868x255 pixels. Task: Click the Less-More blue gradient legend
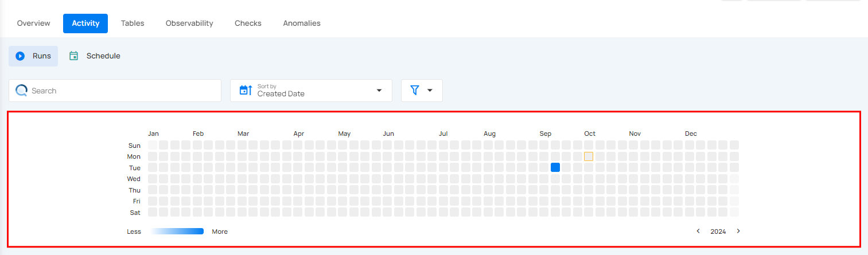tap(177, 232)
